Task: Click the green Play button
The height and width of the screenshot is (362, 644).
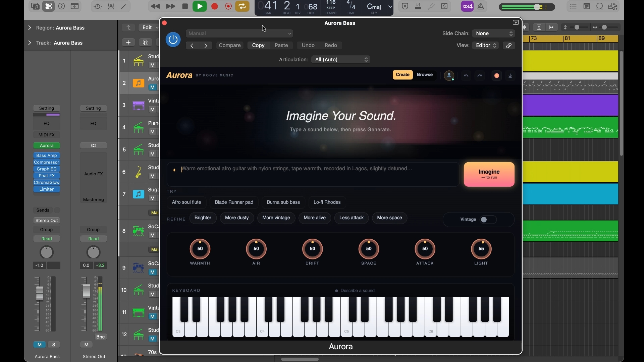Action: pyautogui.click(x=200, y=6)
